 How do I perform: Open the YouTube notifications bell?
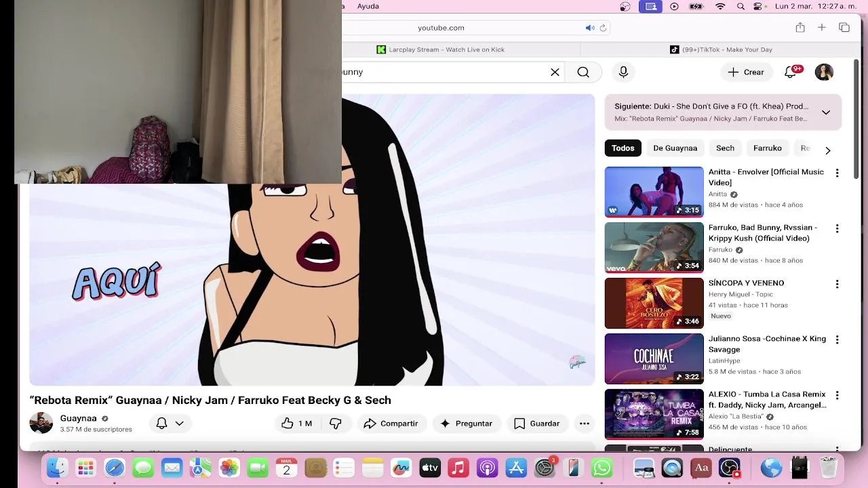coord(791,72)
